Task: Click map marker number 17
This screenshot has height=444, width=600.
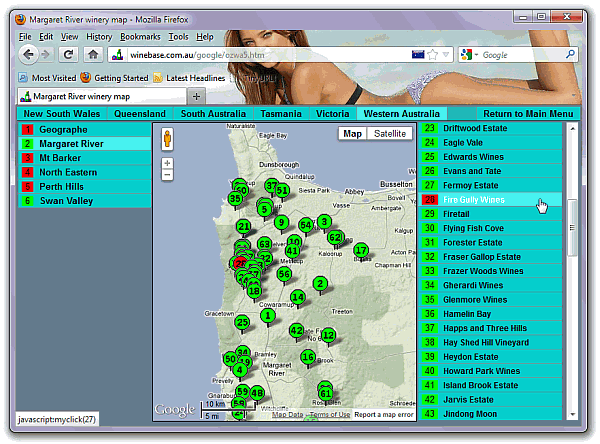Action: pos(360,251)
